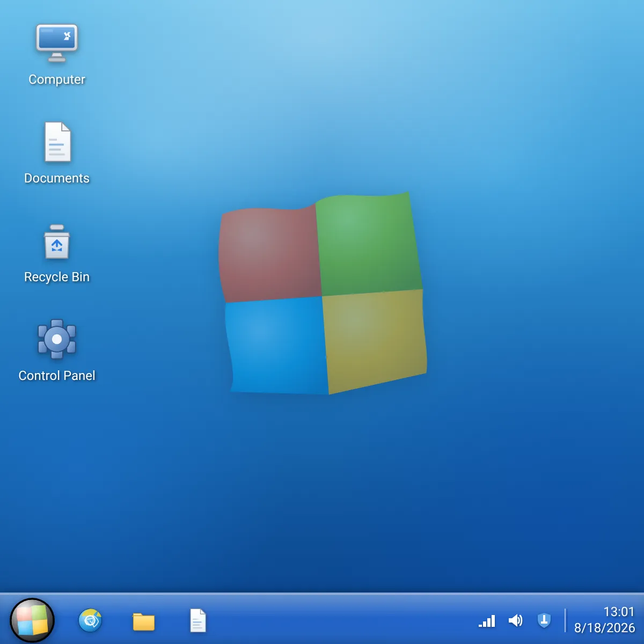
Task: Select the Control Panel gear icon
Action: pyautogui.click(x=57, y=339)
